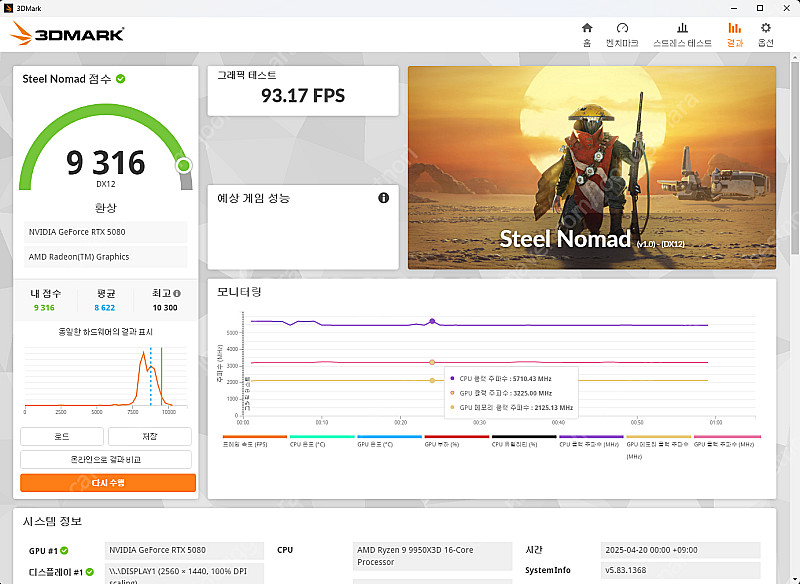Toggle the orange 프레임 속도 (FPS) legend series

coord(255,441)
